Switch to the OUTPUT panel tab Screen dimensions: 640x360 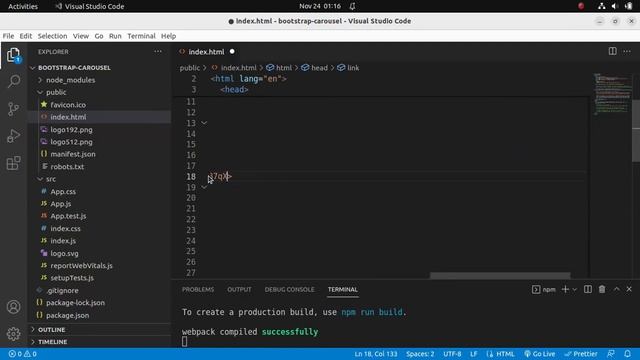click(x=239, y=289)
